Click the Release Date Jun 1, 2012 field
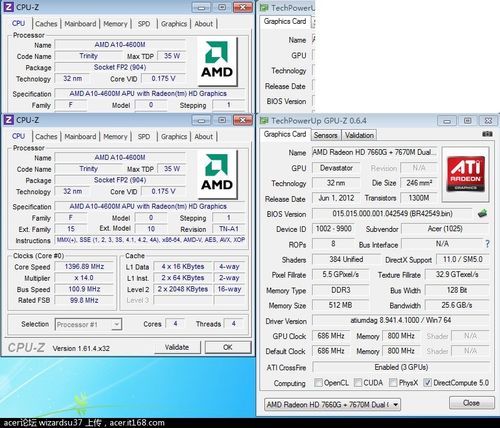Screen dimensions: 500x428 click(336, 198)
